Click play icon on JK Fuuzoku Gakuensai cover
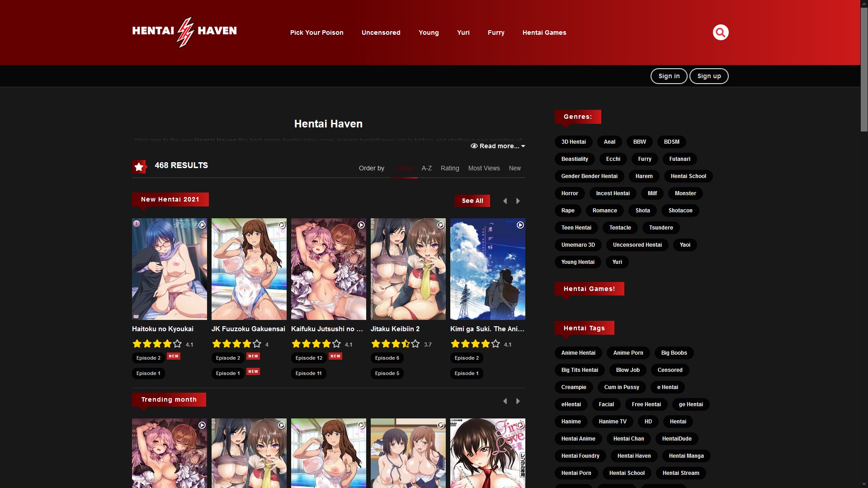 point(282,225)
